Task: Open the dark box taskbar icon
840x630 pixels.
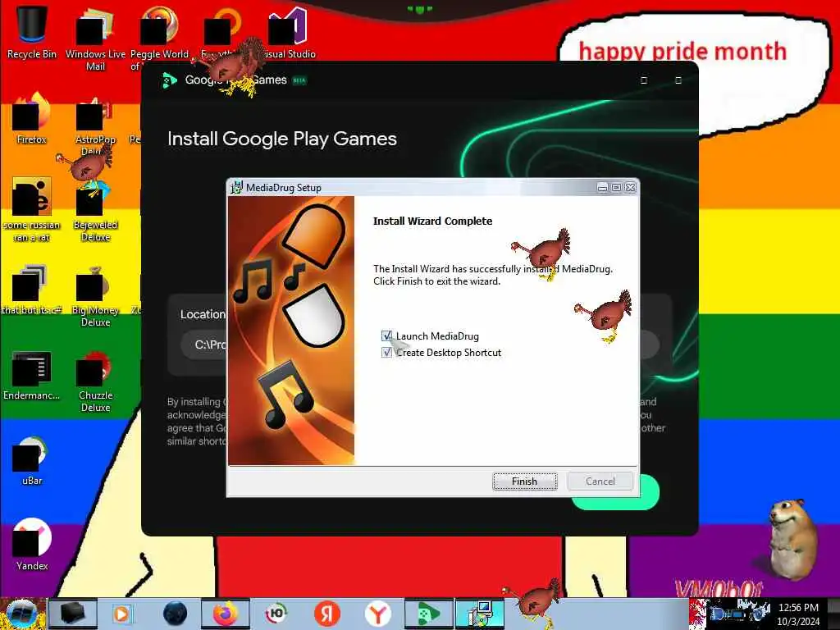Action: [x=73, y=614]
